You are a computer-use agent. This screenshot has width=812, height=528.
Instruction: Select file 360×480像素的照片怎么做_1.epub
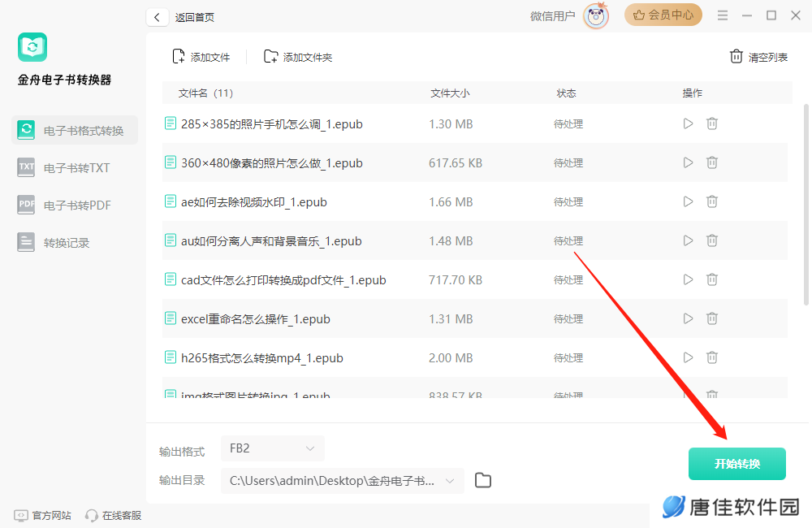click(272, 162)
